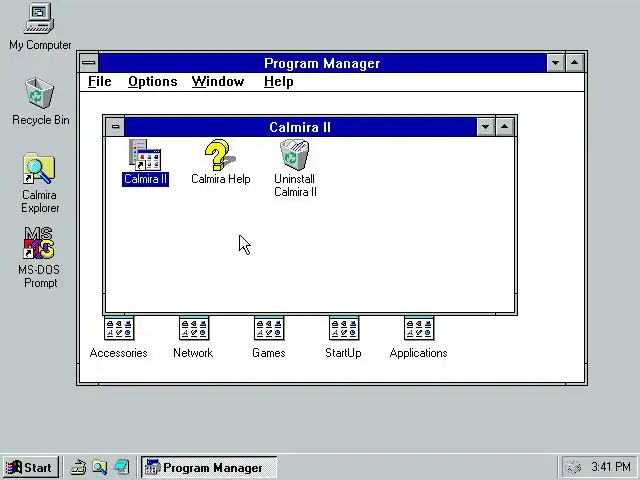Click the Program Manager title bar
Viewport: 640px width, 480px height.
click(x=322, y=63)
